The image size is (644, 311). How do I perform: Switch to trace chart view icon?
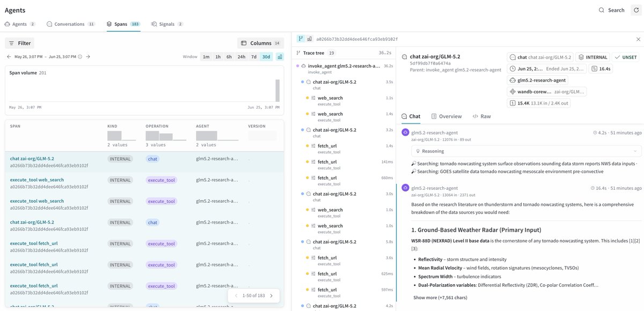pyautogui.click(x=310, y=39)
